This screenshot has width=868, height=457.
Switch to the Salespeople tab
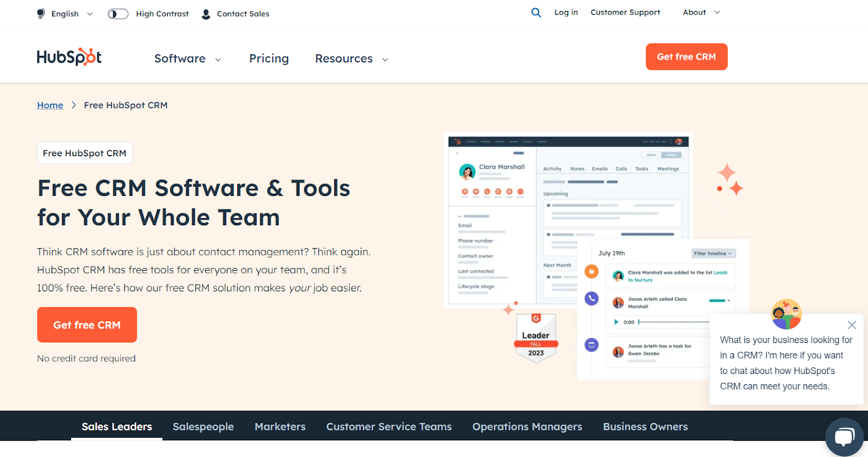(x=203, y=427)
